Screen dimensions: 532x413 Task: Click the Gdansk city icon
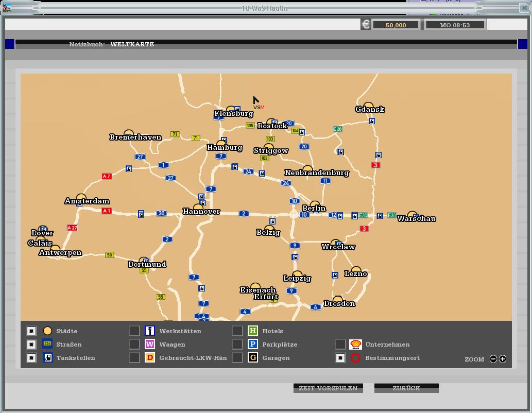click(368, 106)
